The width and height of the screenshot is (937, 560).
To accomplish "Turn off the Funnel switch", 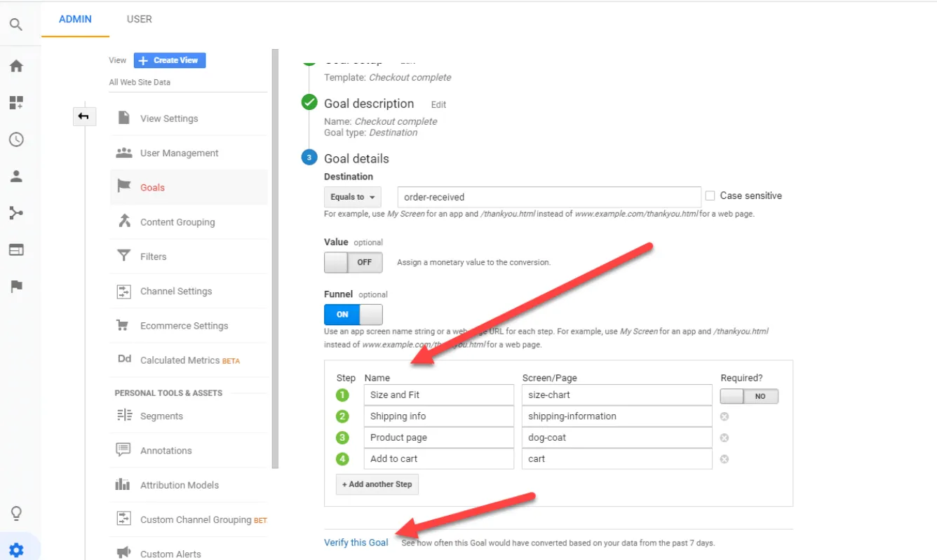I will 353,314.
